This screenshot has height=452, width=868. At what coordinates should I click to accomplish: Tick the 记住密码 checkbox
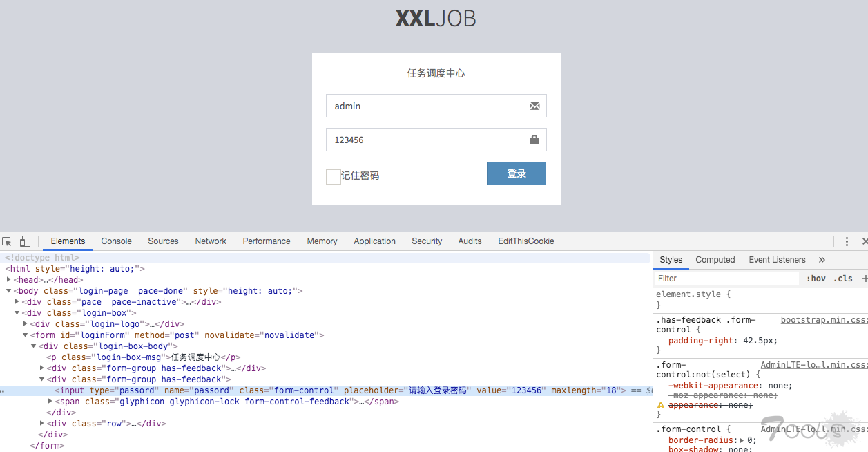(334, 176)
